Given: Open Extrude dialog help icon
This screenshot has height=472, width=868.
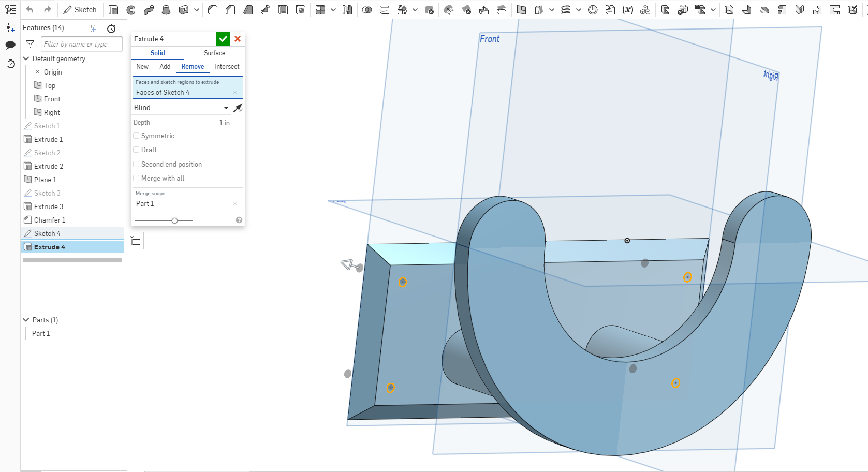Looking at the screenshot, I should [x=239, y=220].
